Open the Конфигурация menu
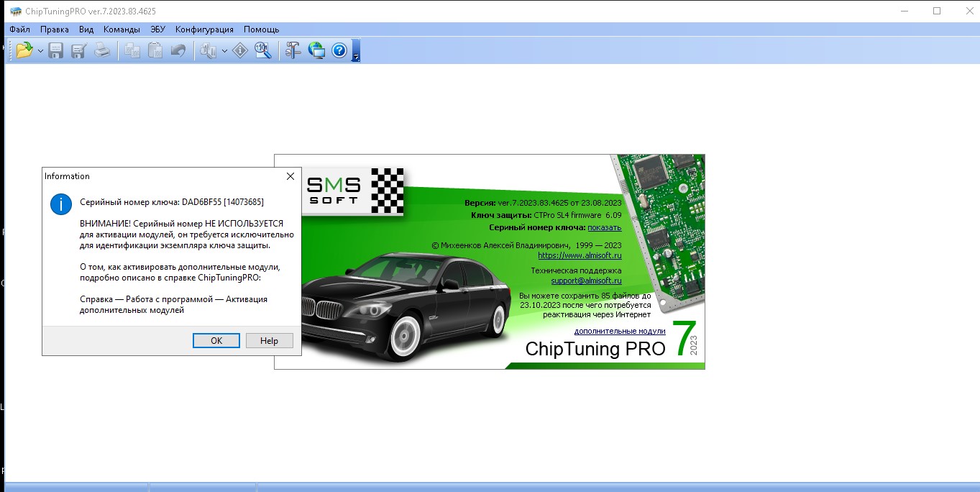 pos(204,29)
